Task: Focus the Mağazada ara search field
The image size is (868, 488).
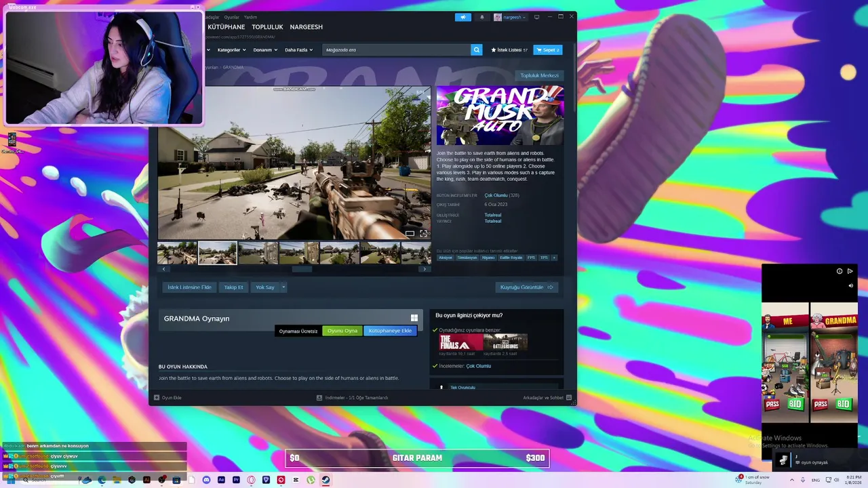Action: click(397, 49)
